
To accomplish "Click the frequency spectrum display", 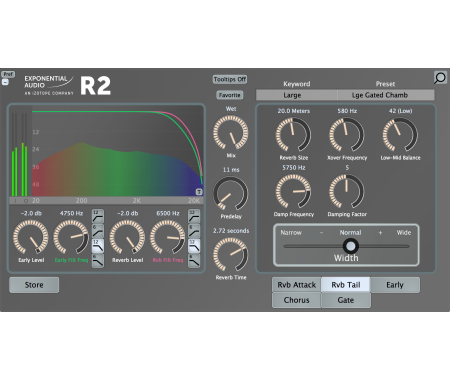I will [x=117, y=152].
